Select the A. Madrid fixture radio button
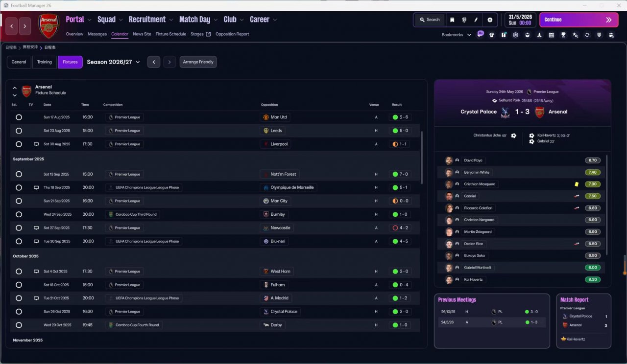Viewport: 627px width, 364px height. tap(19, 298)
